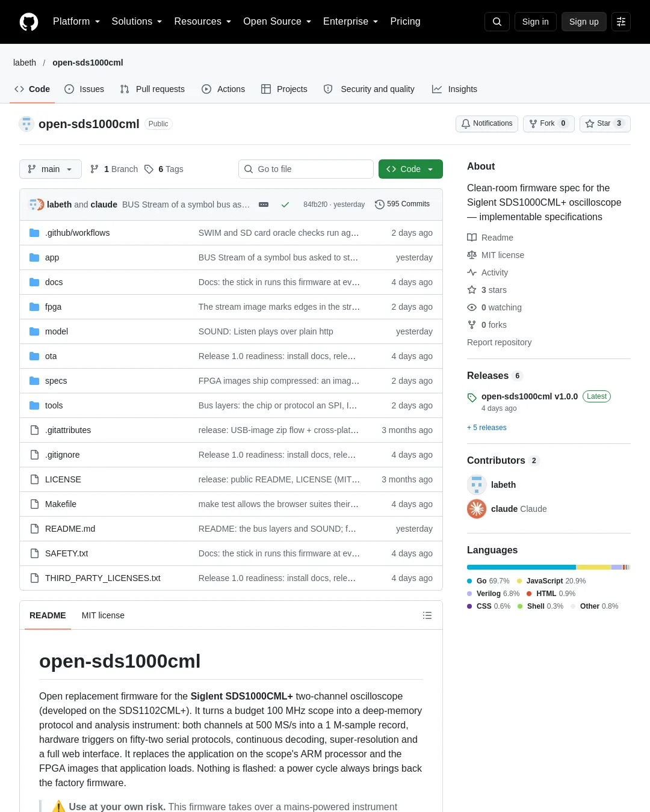Open the README.md file
The image size is (650, 812).
[70, 529]
